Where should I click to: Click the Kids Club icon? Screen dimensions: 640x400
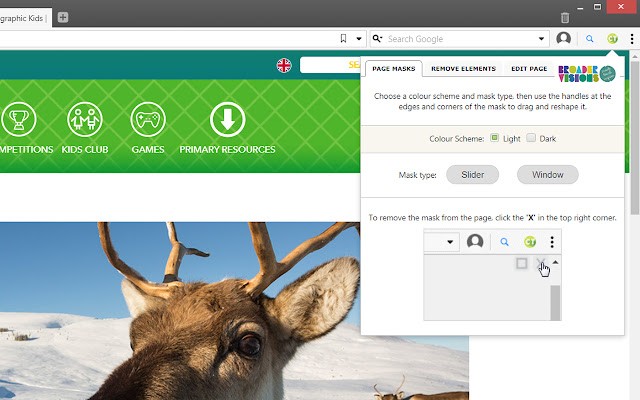84,120
